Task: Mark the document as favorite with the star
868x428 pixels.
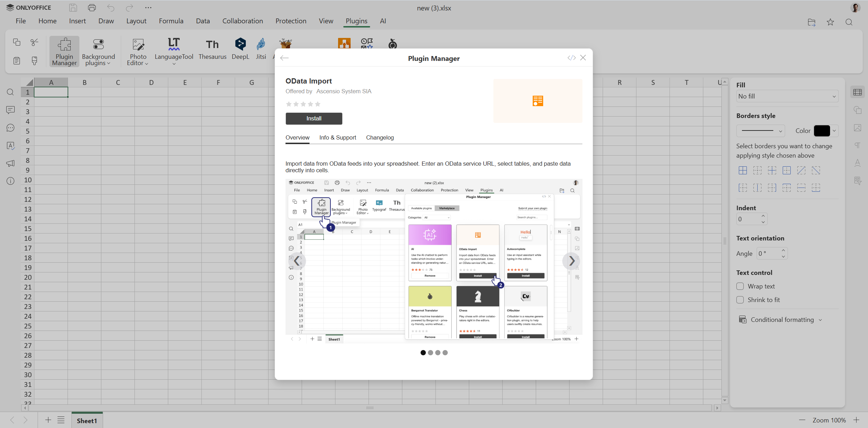Action: point(830,22)
